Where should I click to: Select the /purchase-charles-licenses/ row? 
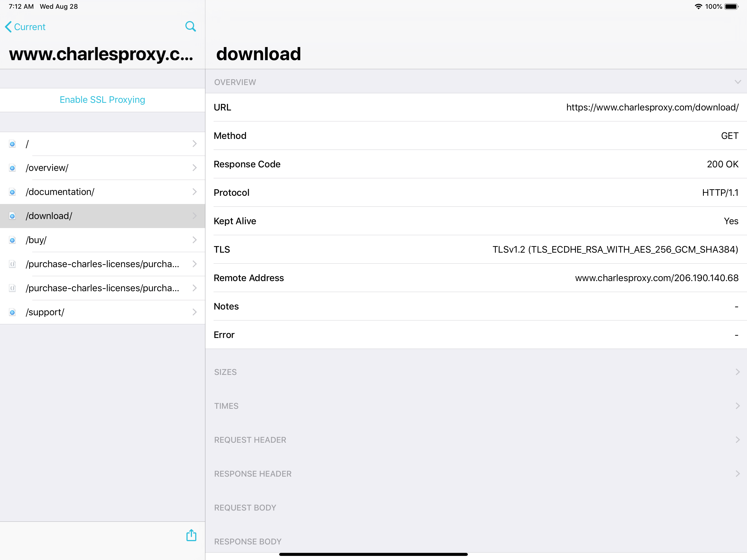101,264
